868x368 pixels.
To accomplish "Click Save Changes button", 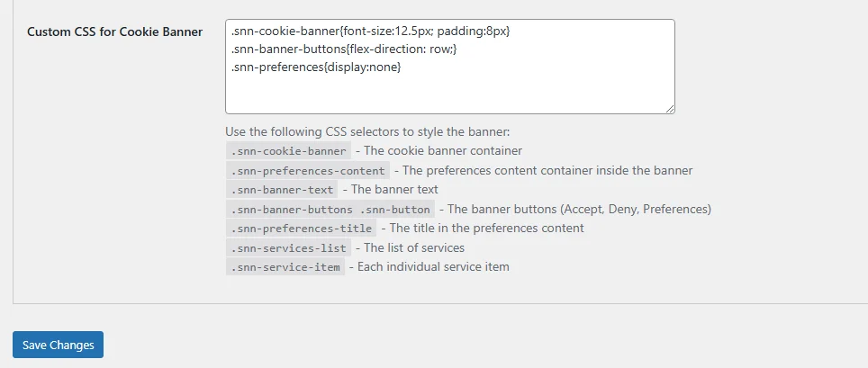I will click(58, 345).
